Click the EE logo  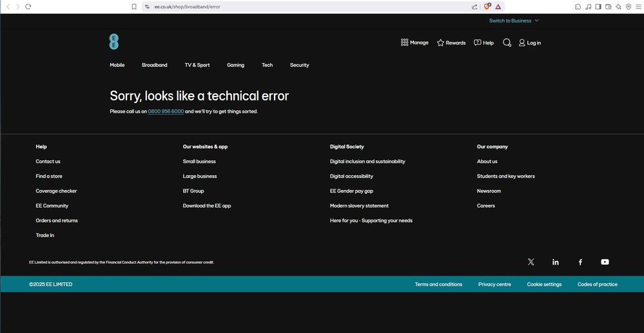pos(113,42)
